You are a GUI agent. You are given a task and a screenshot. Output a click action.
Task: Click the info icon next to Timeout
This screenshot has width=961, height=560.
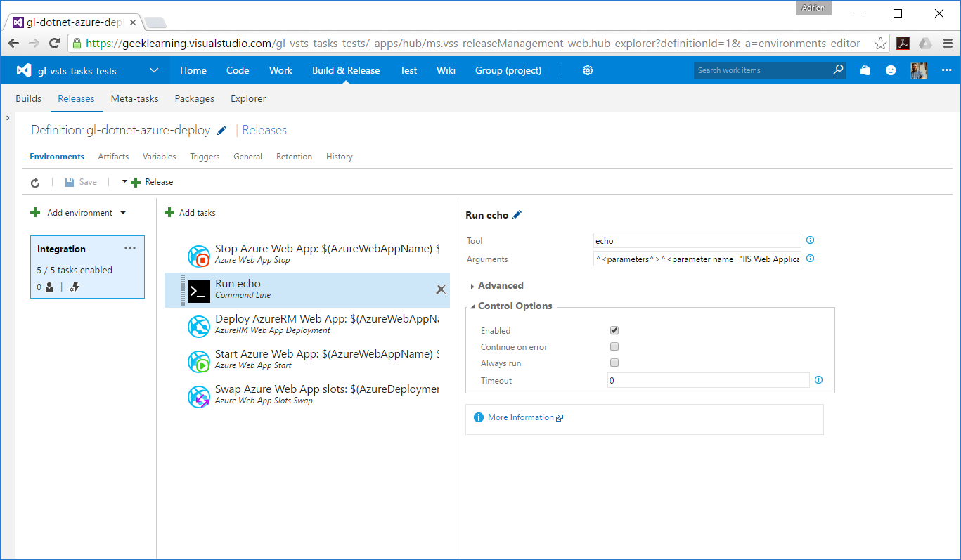coord(818,380)
